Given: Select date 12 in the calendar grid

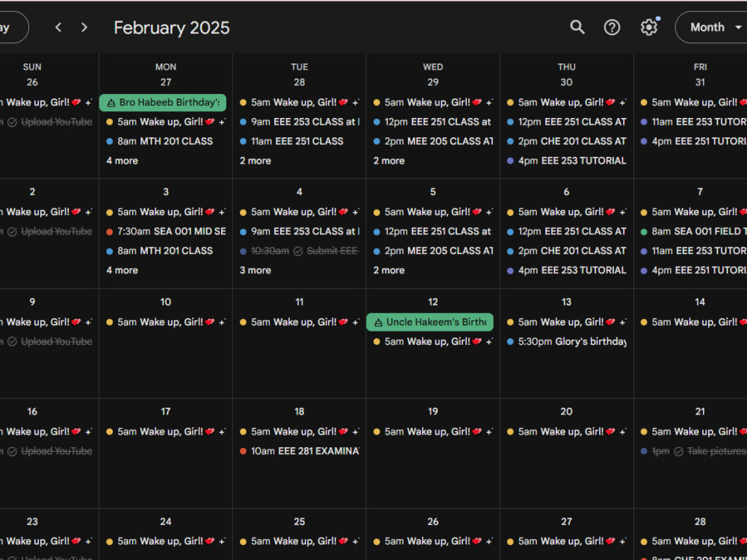Looking at the screenshot, I should [x=433, y=302].
